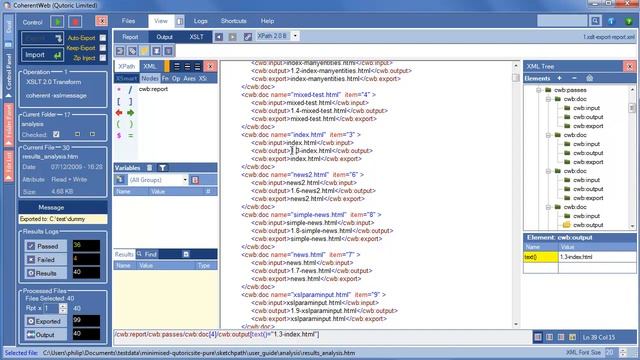
Task: Click layout icon beside View tab
Action: coord(180,21)
